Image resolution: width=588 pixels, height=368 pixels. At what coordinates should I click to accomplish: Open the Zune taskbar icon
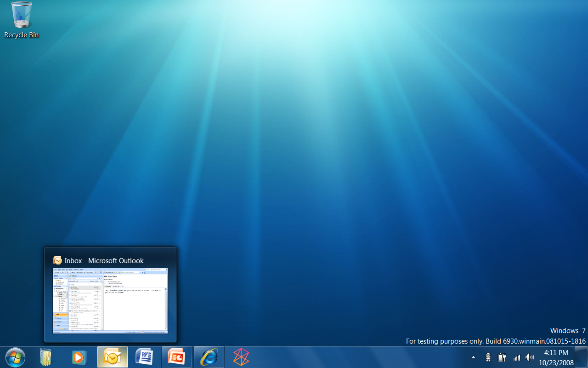click(241, 357)
